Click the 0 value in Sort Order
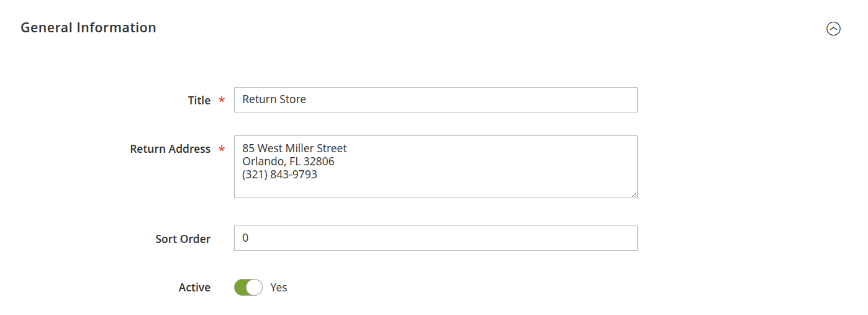Image resolution: width=868 pixels, height=315 pixels. (x=245, y=238)
